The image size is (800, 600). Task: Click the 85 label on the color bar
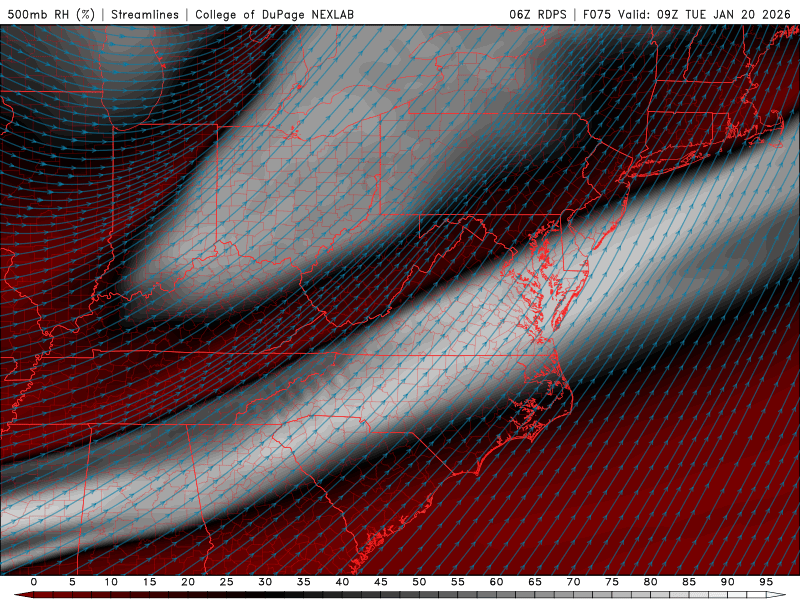click(x=689, y=582)
